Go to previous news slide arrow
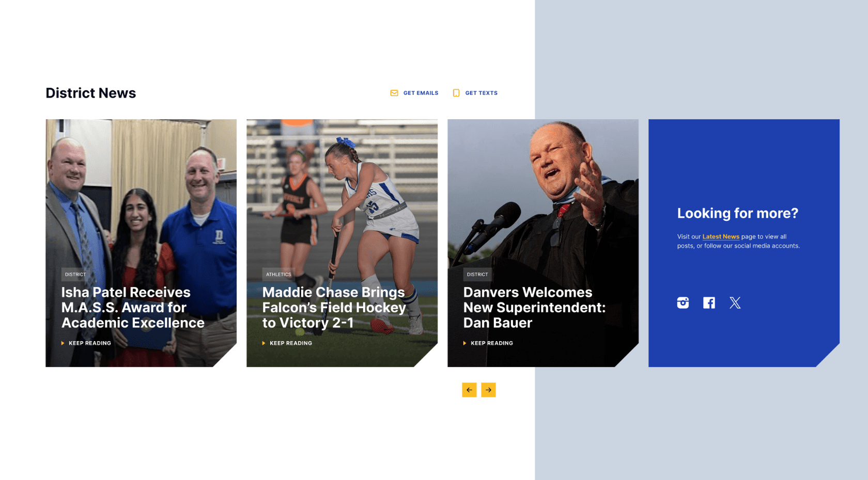Viewport: 868px width, 480px height. 469,390
